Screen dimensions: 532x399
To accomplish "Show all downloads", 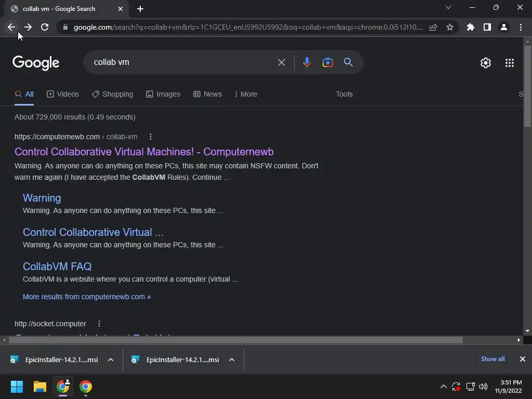I will 493,359.
